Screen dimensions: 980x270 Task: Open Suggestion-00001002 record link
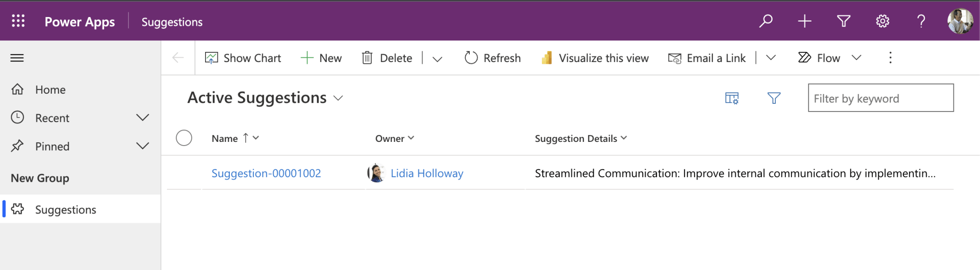point(266,174)
